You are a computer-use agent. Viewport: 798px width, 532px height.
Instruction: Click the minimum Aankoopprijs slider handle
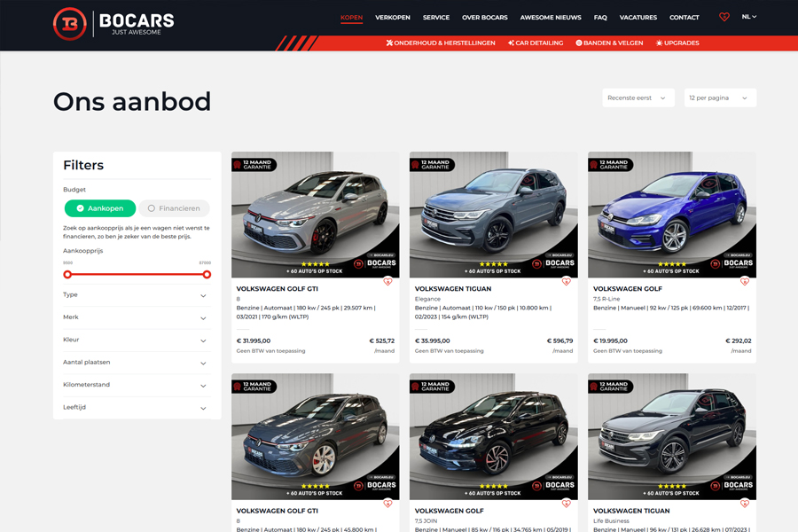coord(67,274)
